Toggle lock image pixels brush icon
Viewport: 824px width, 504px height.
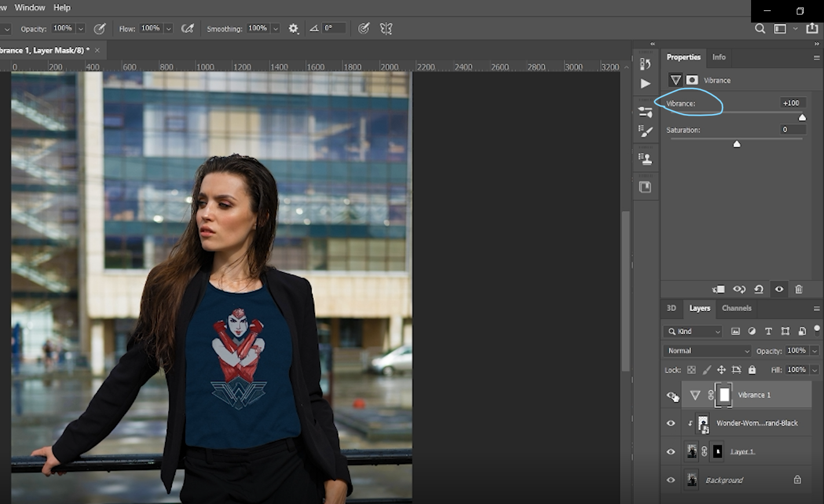pos(706,370)
